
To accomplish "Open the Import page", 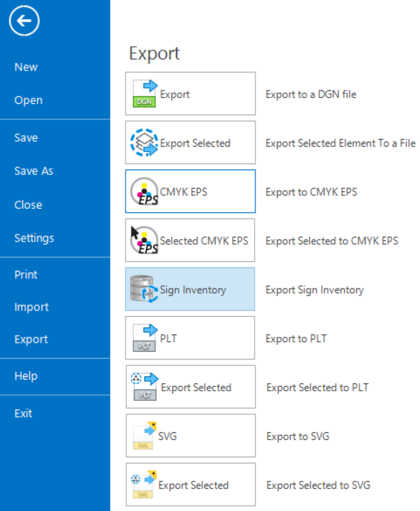I will (x=31, y=307).
